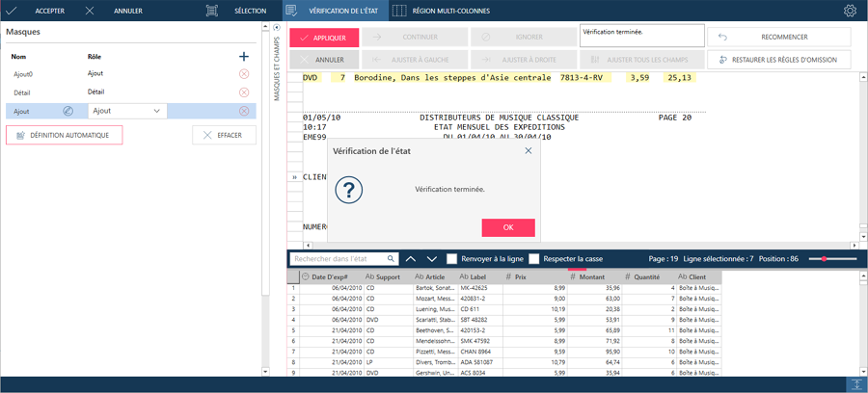Click the ADA 581087 label cell
Image resolution: width=868 pixels, height=393 pixels.
tap(480, 361)
